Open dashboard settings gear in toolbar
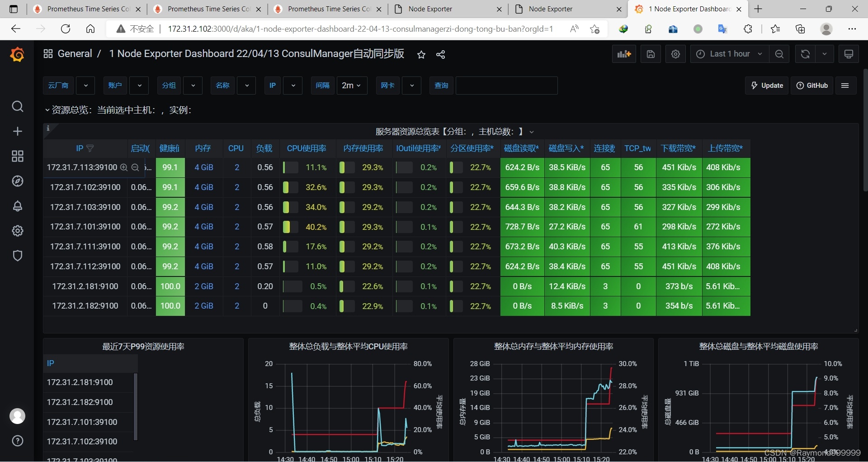868x462 pixels. (x=675, y=54)
